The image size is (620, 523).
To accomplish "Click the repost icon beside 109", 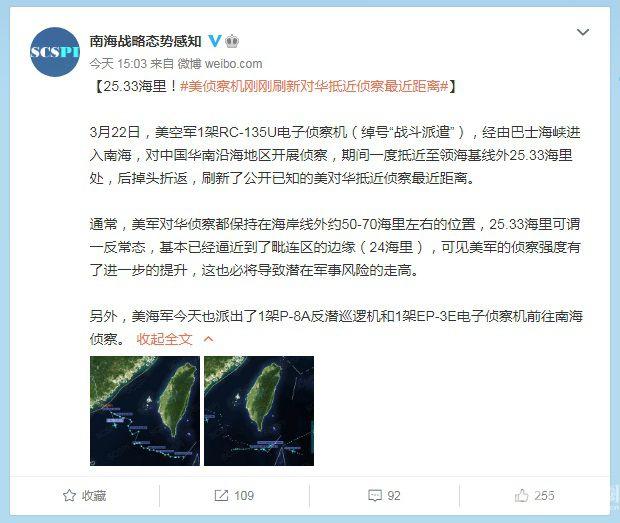I will 221,495.
